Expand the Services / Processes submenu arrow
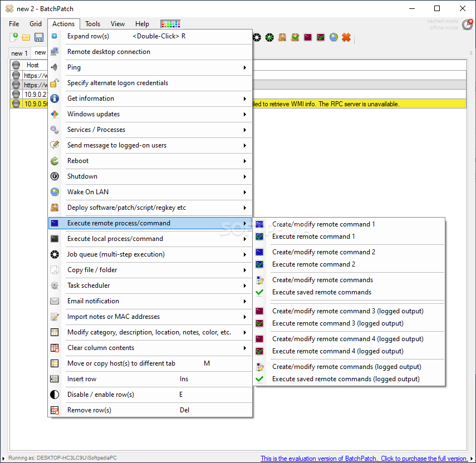The height and width of the screenshot is (463, 476). [x=244, y=130]
